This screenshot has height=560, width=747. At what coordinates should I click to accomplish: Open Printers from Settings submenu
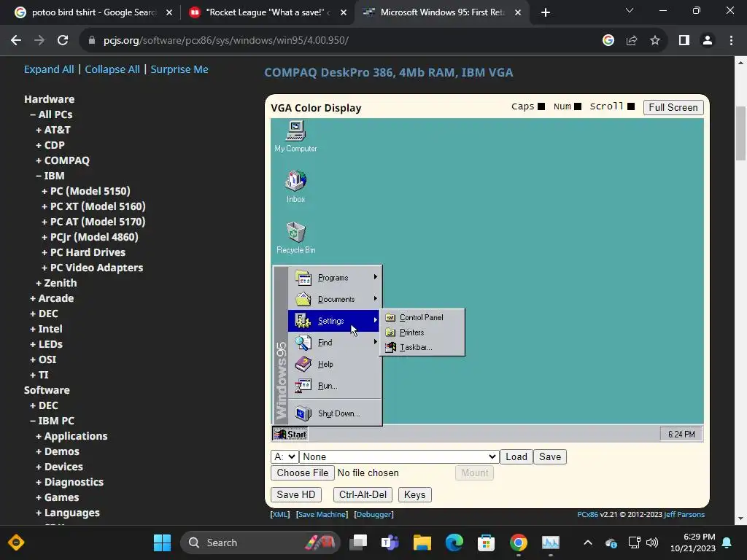coord(422,332)
